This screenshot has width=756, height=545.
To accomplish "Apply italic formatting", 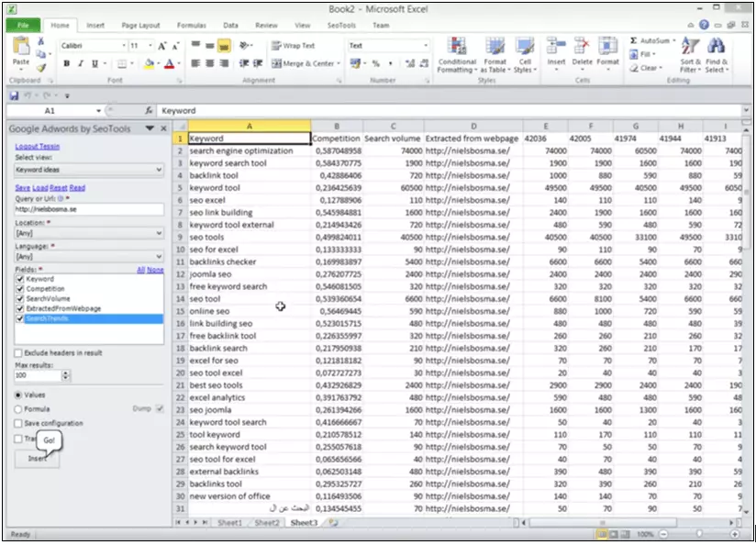I will click(81, 63).
